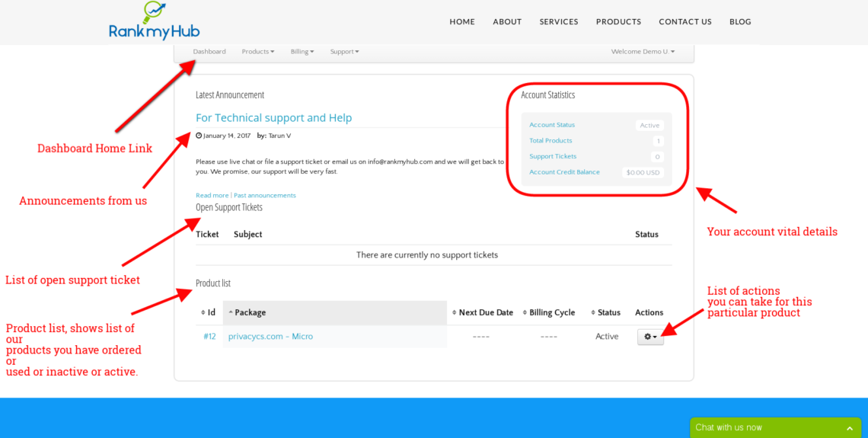The height and width of the screenshot is (438, 868).
Task: Open the Welcome Demo U. user menu
Action: point(643,52)
